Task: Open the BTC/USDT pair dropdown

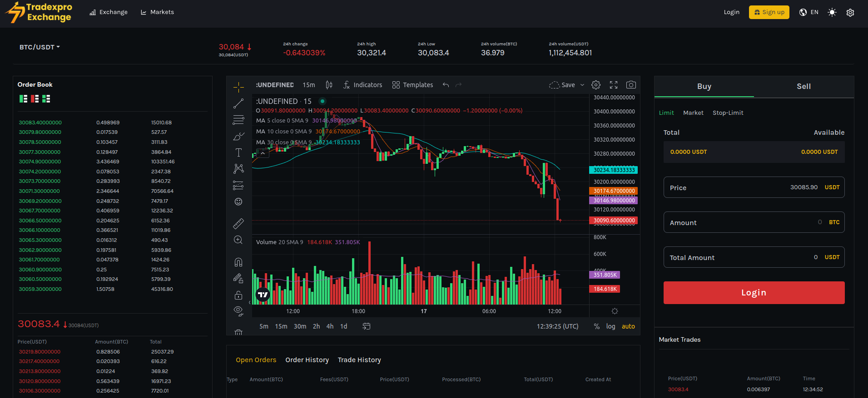Action: click(40, 47)
